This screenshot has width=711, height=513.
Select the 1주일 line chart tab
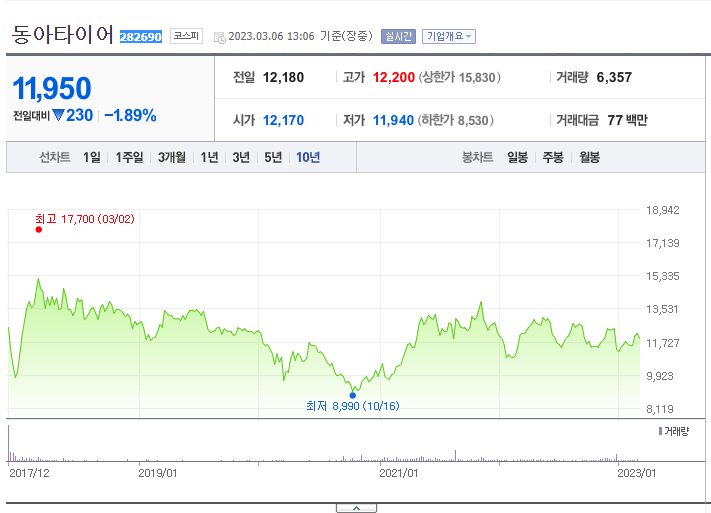[x=129, y=157]
